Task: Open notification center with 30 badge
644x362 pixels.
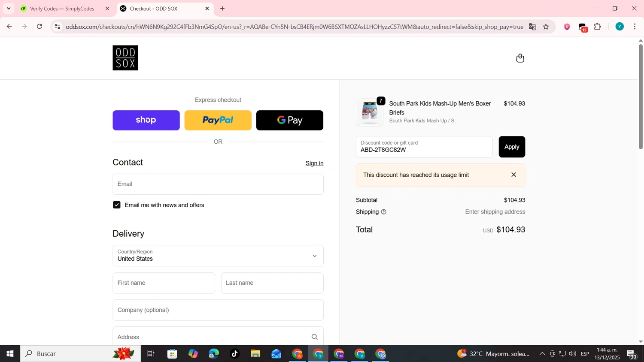Action: click(632, 354)
